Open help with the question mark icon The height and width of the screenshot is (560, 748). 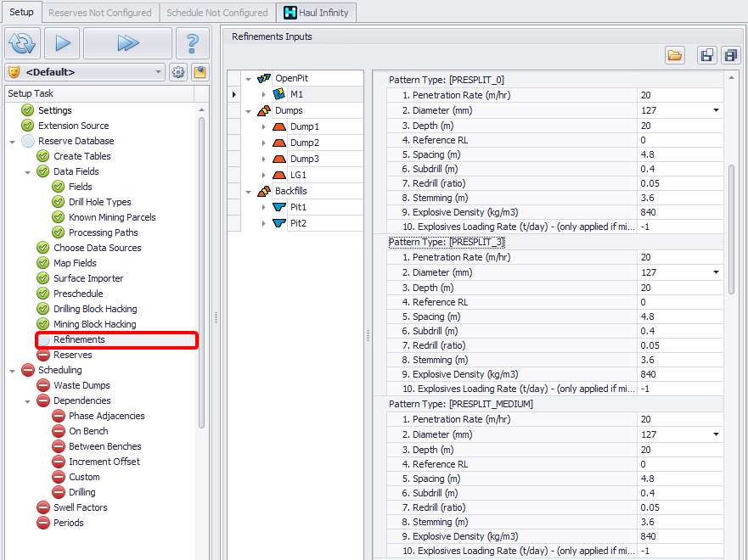[x=192, y=43]
